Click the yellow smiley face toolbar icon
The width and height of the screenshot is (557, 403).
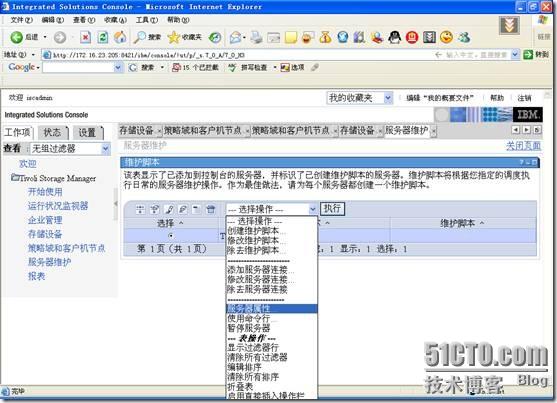(446, 37)
